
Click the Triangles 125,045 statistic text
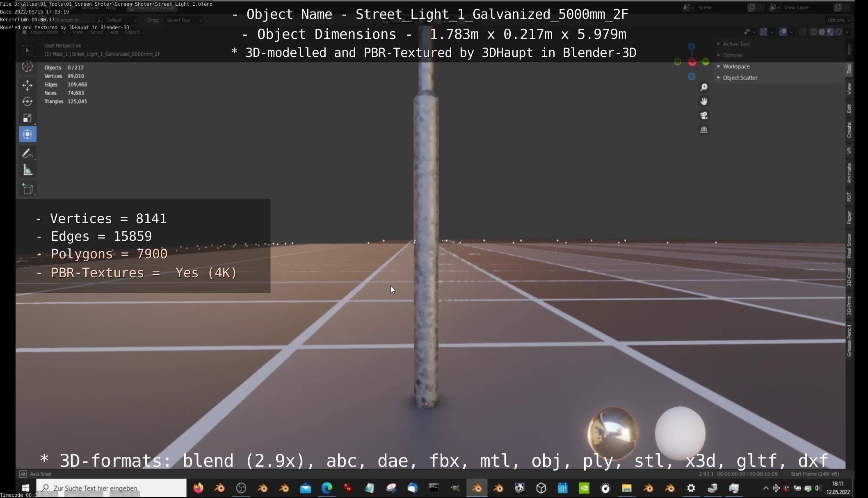pos(66,101)
